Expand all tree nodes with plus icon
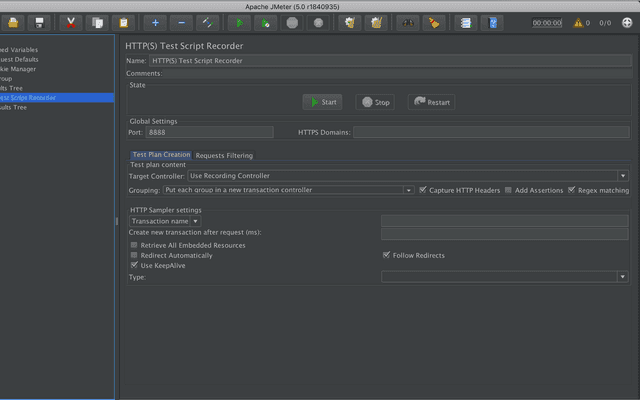The height and width of the screenshot is (400, 640). click(x=155, y=23)
